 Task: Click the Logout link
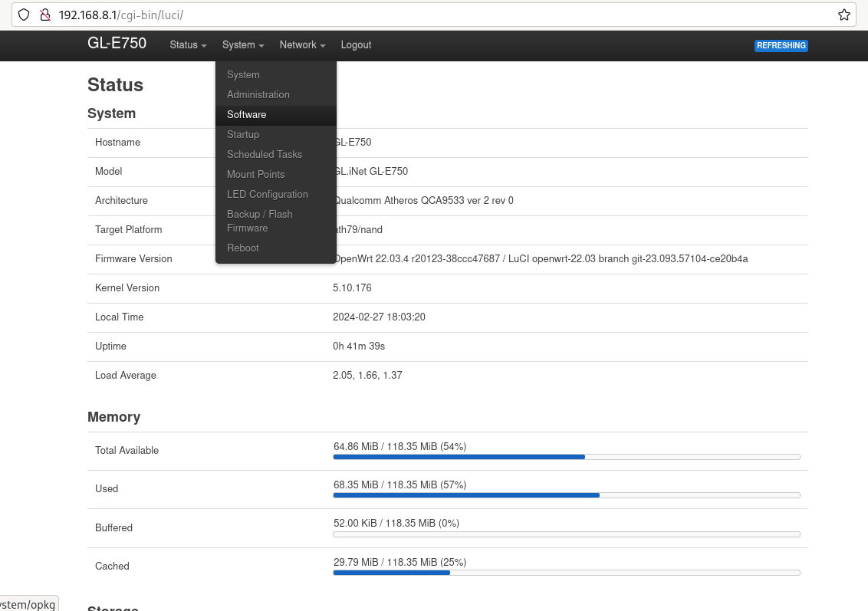point(356,45)
